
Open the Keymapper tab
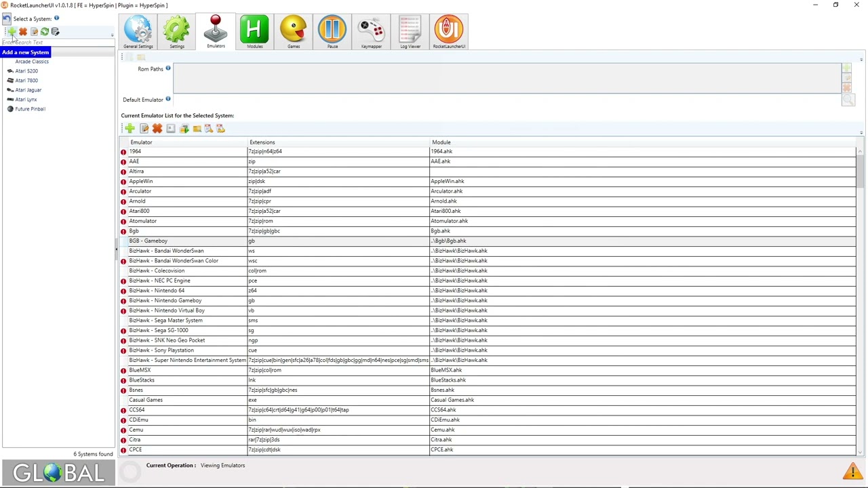point(371,32)
